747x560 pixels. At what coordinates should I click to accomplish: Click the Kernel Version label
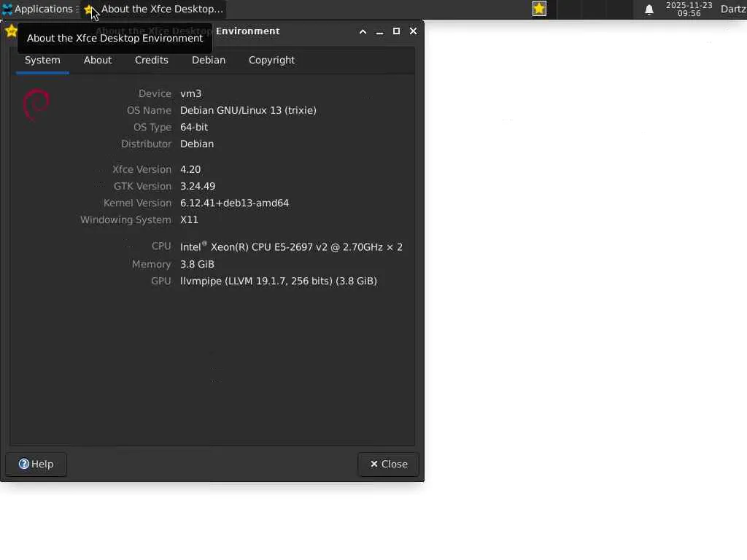[x=137, y=203]
